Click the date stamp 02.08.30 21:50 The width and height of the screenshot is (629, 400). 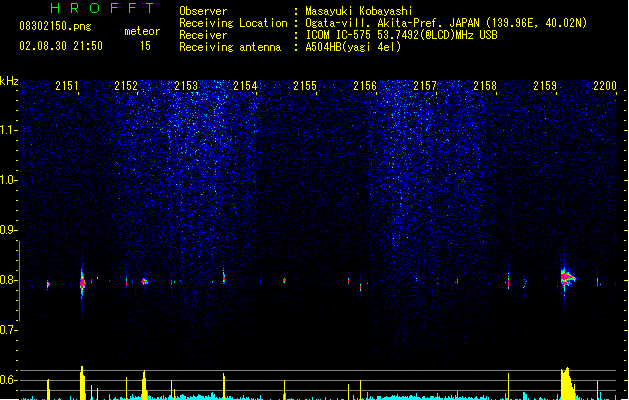[61, 46]
